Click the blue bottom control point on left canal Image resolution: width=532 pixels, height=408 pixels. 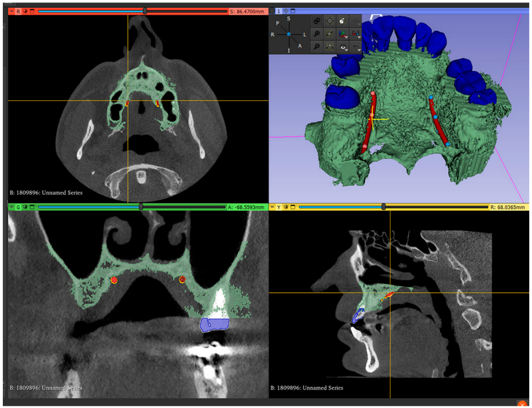coord(448,145)
